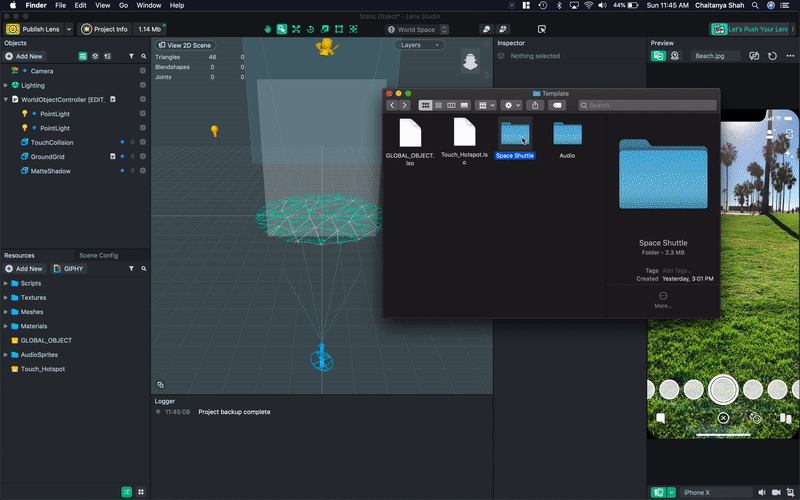This screenshot has width=800, height=500.
Task: Expand the Scripts folder in Resources
Action: tap(6, 283)
